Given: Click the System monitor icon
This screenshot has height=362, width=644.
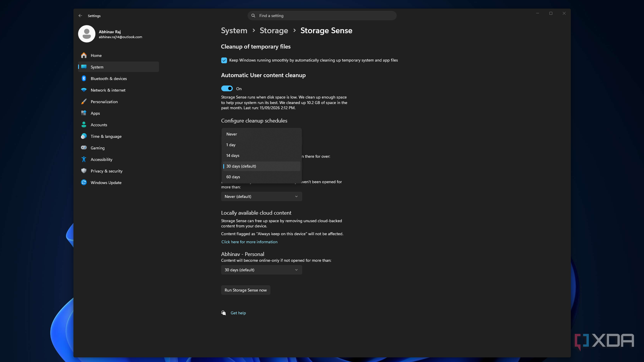Looking at the screenshot, I should pos(84,67).
